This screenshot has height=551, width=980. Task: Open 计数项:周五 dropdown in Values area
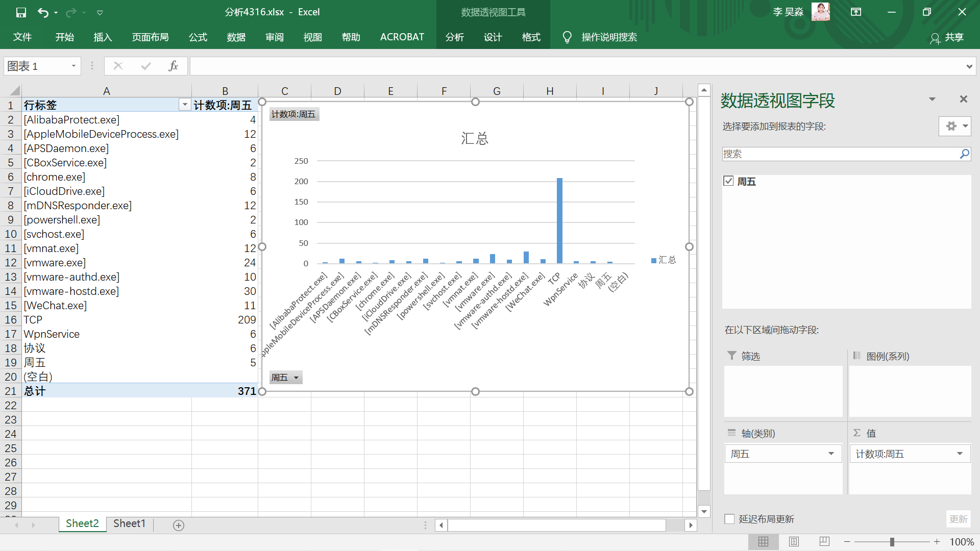[960, 454]
